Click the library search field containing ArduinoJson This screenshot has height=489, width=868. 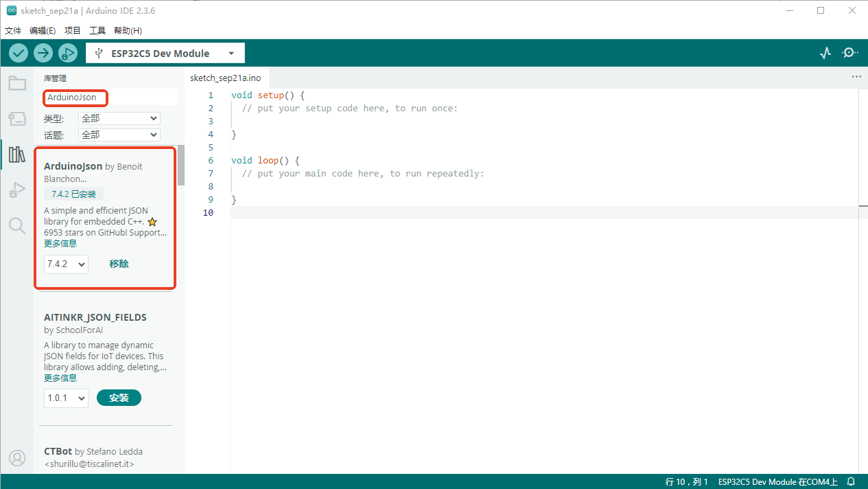click(x=110, y=98)
